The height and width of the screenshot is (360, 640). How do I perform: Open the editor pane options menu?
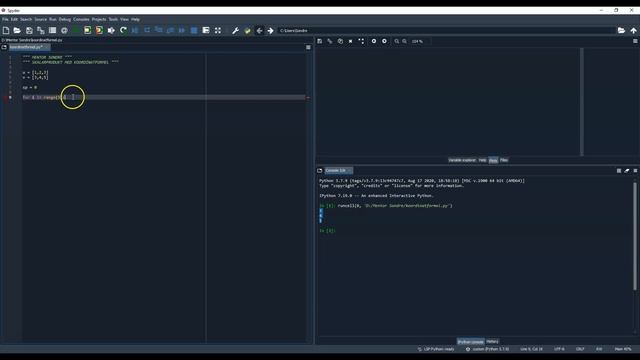pyautogui.click(x=308, y=47)
